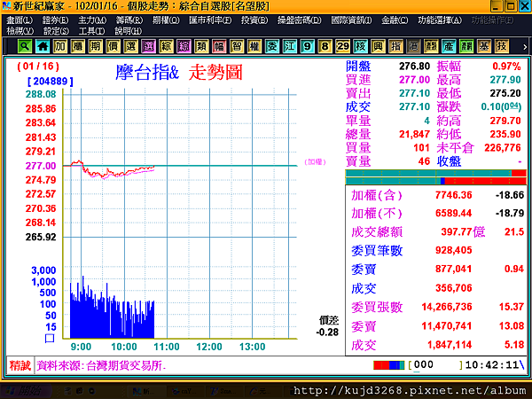The width and height of the screenshot is (532, 399).
Task: Click the stock code input field showing 000
Action: click(435, 365)
